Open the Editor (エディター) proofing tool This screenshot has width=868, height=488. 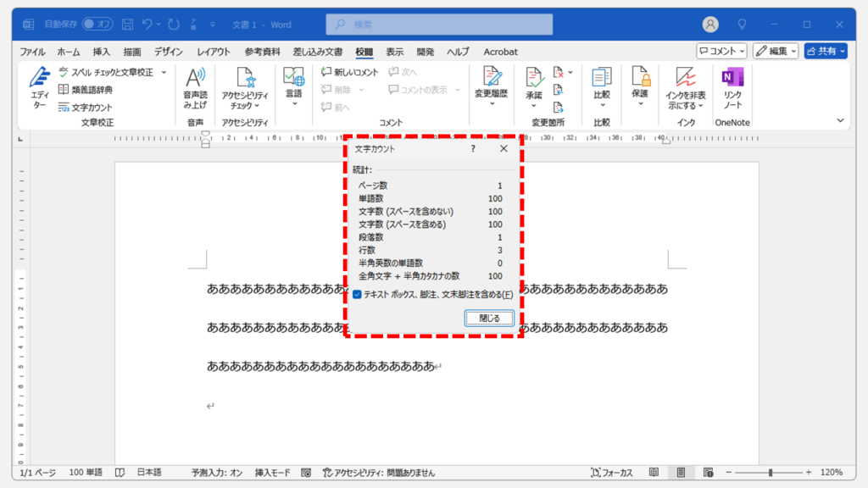[x=40, y=86]
